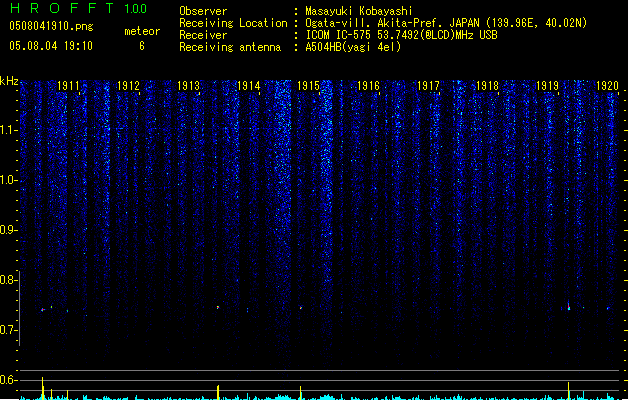This screenshot has height=400, width=629.
Task: Click the 1918 time marker
Action: click(487, 85)
